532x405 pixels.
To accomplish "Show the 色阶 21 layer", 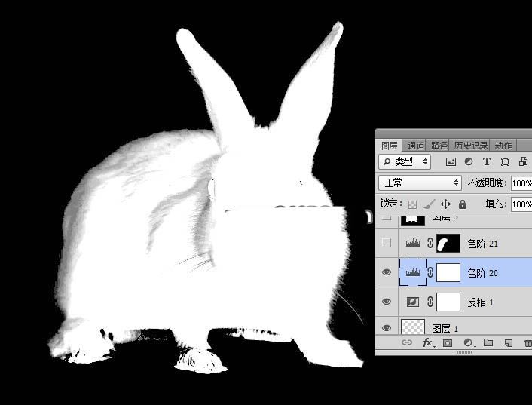I will (x=387, y=244).
